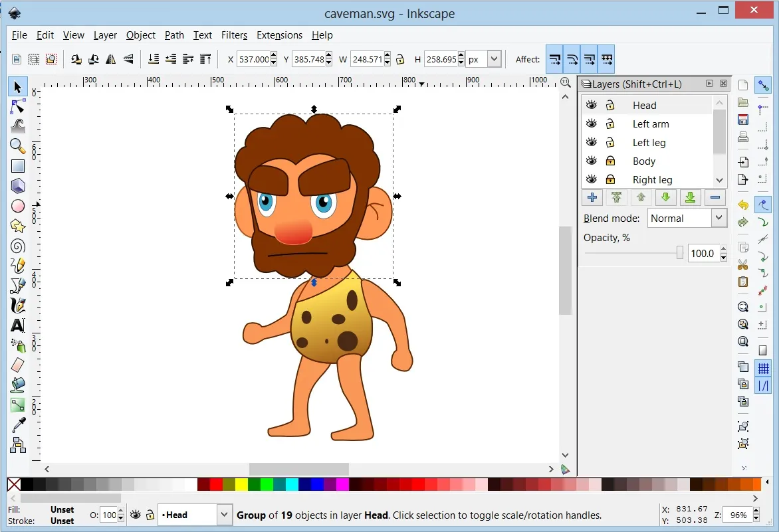Unlock the Right leg layer
Screen dimensions: 779x532
[610, 179]
